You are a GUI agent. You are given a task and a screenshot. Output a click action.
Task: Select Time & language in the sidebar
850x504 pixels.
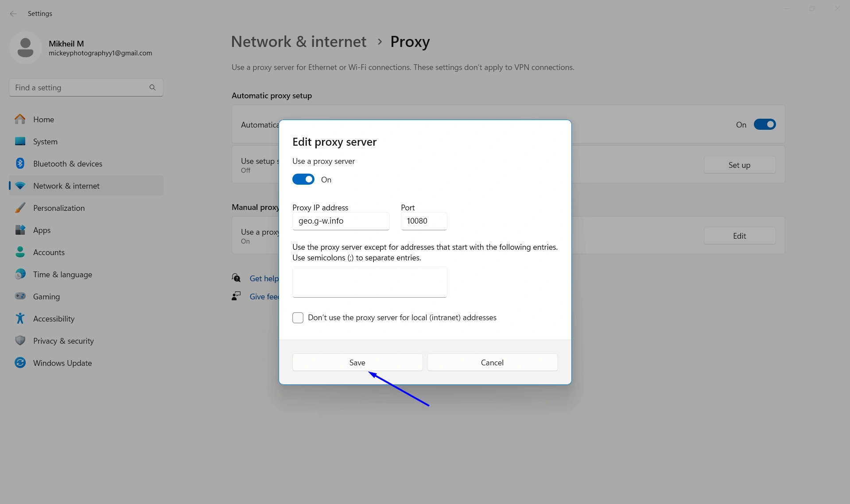(x=20, y=274)
